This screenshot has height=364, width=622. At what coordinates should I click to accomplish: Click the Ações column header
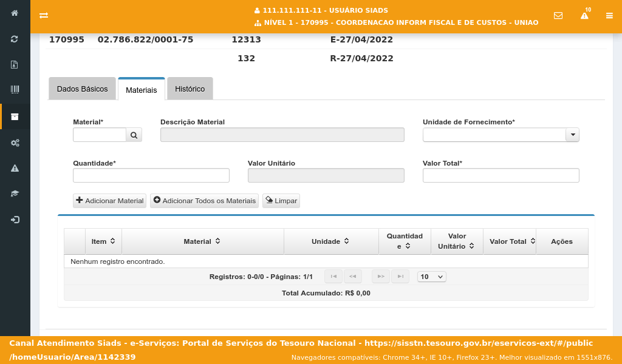pos(562,241)
